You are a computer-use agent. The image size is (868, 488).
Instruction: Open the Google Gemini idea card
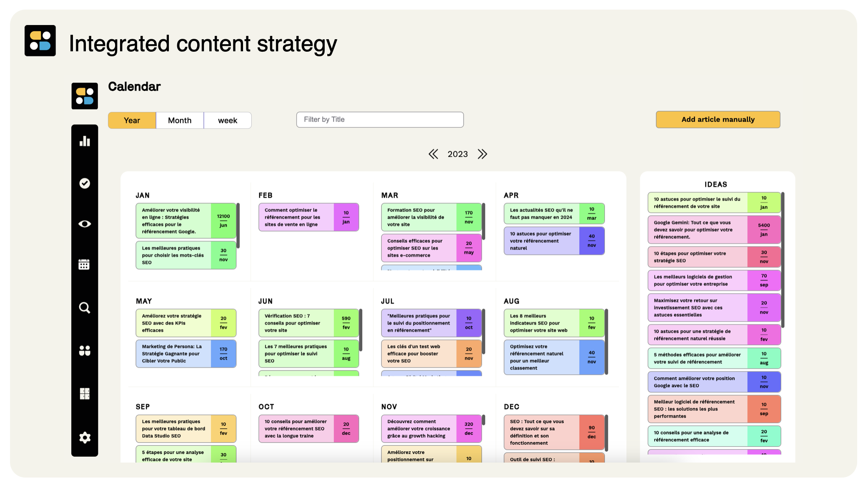click(x=697, y=230)
